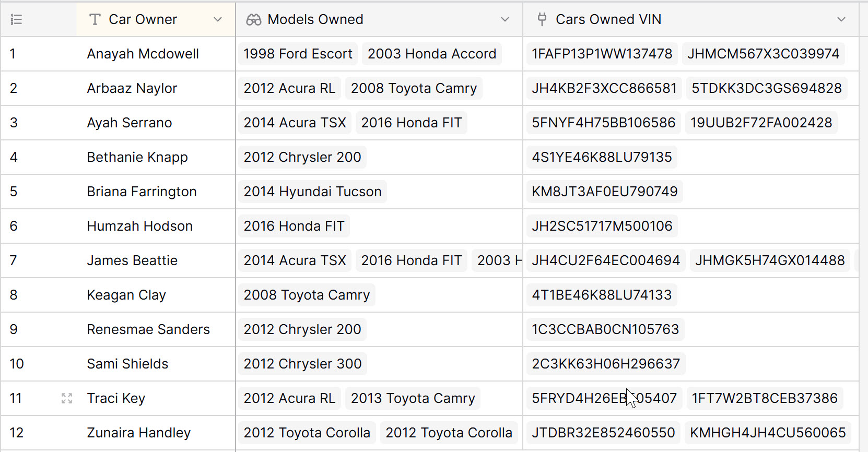Select the Anayah Mcdowell owner cell

click(x=156, y=54)
